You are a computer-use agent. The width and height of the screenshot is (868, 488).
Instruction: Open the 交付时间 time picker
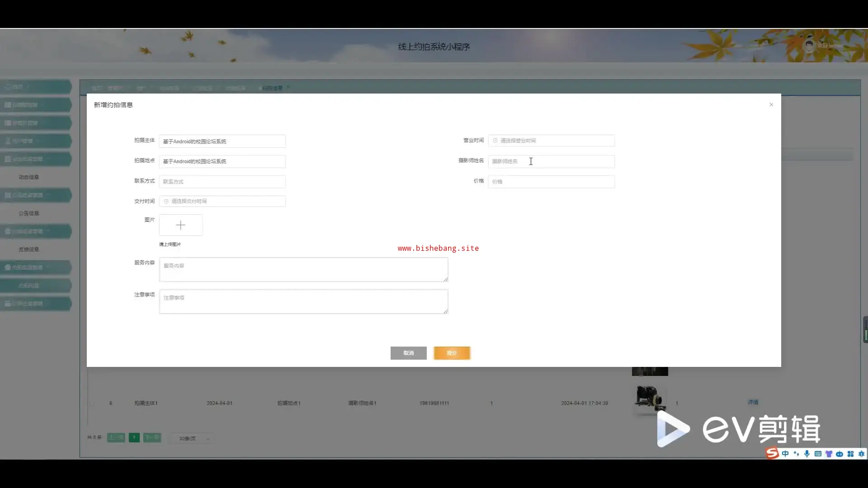[222, 201]
